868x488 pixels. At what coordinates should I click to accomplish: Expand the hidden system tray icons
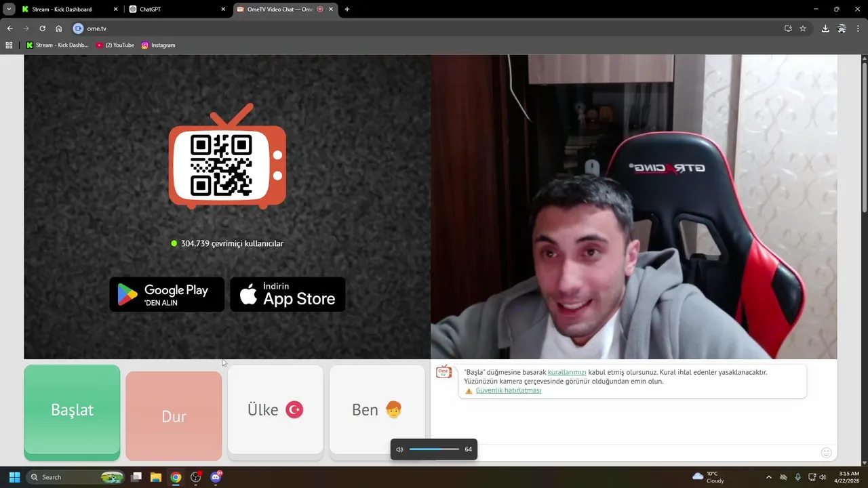[x=768, y=477]
